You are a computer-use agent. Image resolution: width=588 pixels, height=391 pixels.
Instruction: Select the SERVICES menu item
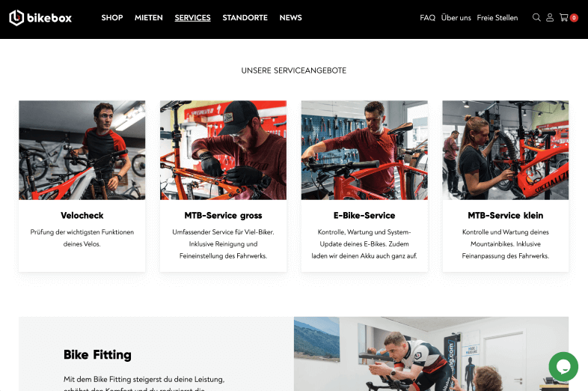192,18
